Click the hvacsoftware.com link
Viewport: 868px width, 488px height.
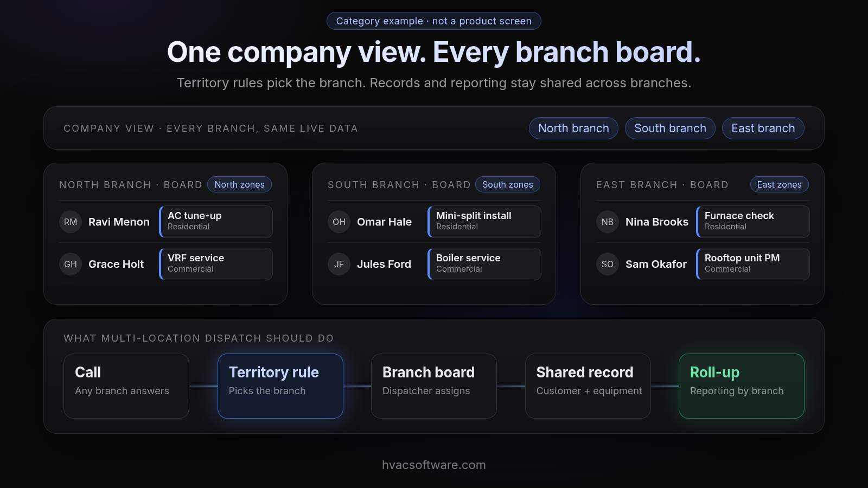[x=434, y=465]
